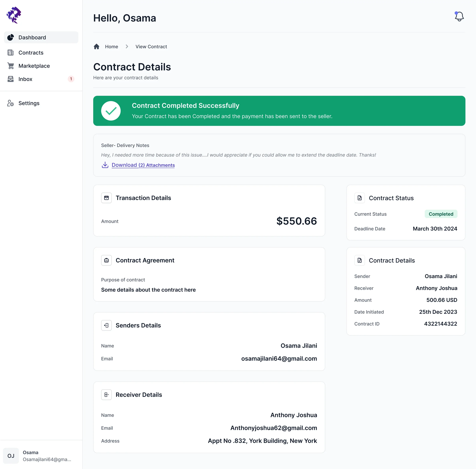Click the Inbox unread badge showing 1
This screenshot has height=469, width=476.
point(71,79)
